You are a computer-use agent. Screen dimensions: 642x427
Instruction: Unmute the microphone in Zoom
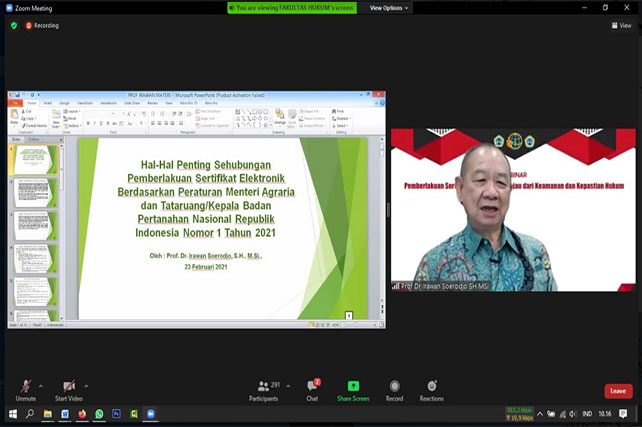pyautogui.click(x=26, y=390)
